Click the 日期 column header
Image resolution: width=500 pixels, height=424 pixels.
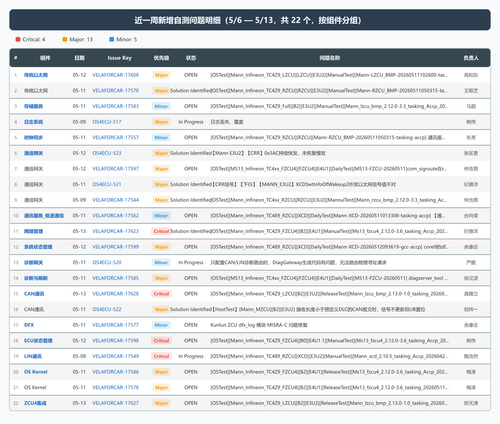pyautogui.click(x=79, y=58)
